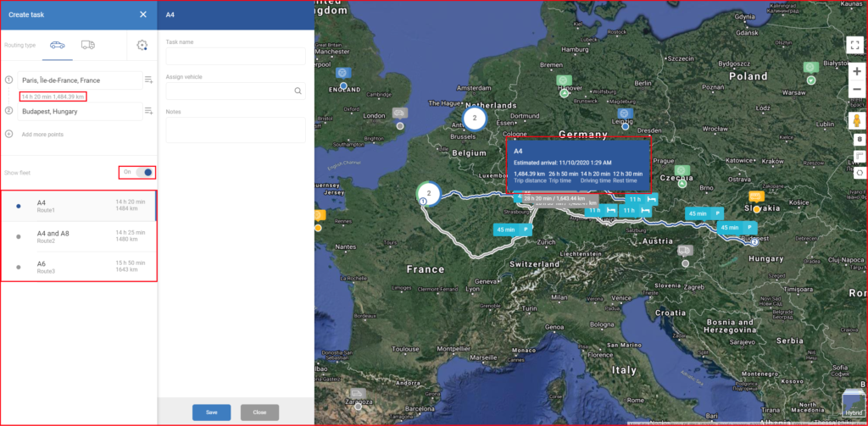This screenshot has width=868, height=426.
Task: Click the estimated arrival text in A4 popup
Action: 563,163
